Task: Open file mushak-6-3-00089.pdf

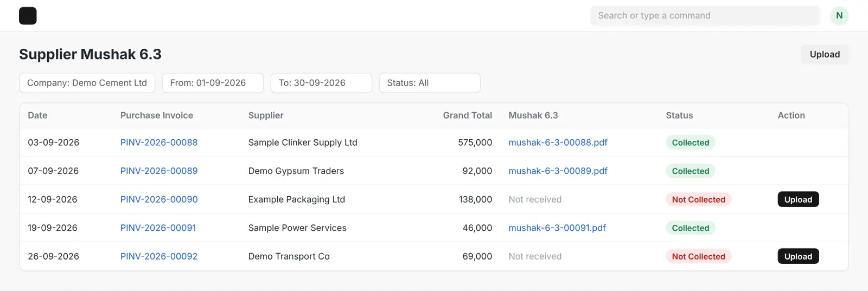Action: pyautogui.click(x=558, y=171)
